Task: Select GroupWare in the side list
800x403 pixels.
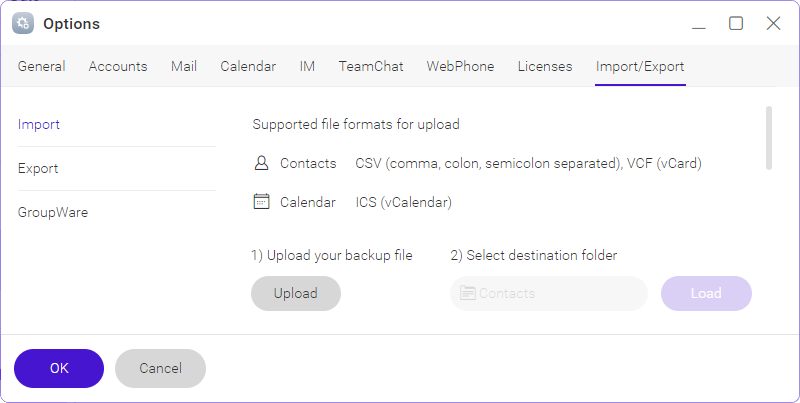Action: pos(53,212)
